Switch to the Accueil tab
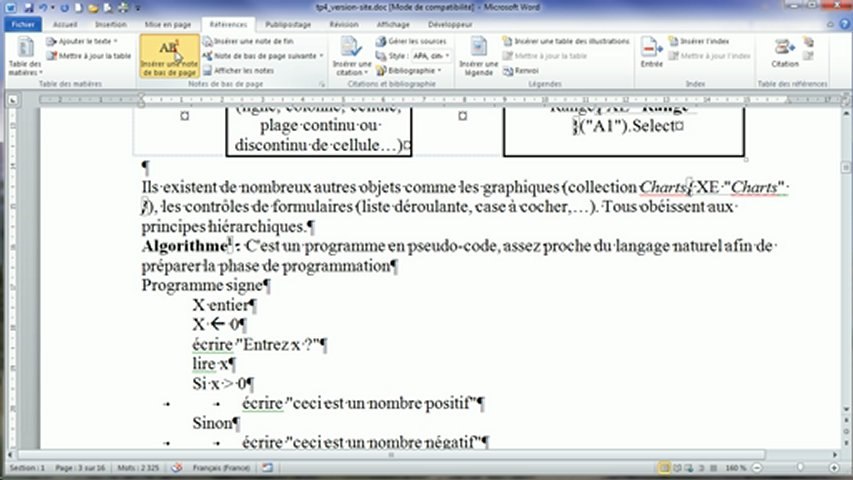The image size is (853, 480). coord(65,24)
